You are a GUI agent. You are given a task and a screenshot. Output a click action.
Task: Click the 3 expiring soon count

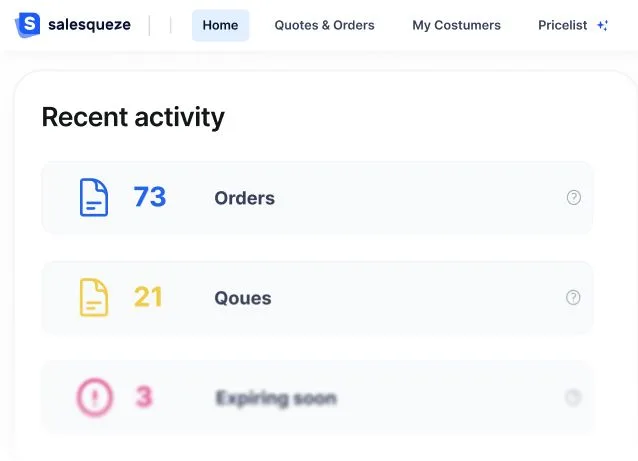pos(144,397)
